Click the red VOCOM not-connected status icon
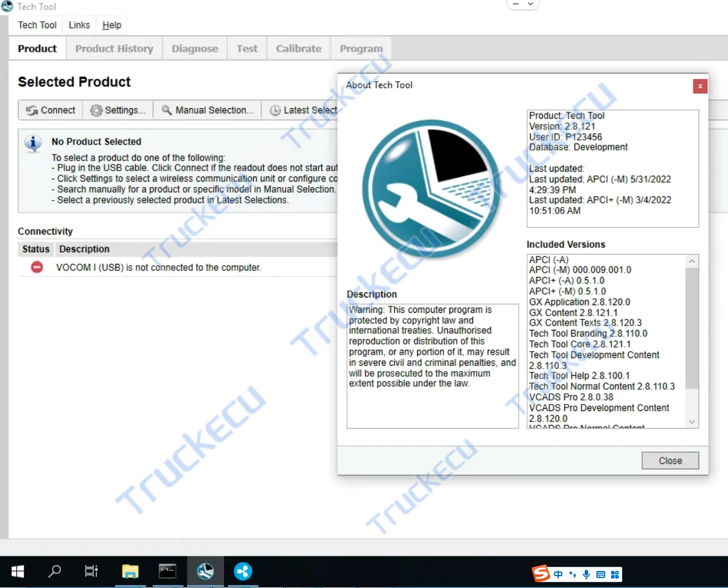 [x=36, y=267]
